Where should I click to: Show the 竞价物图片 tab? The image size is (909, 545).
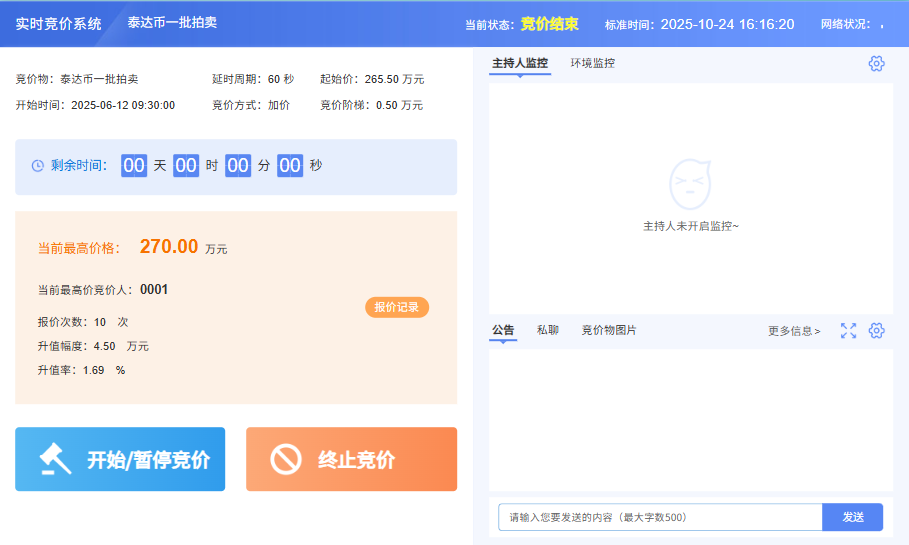coord(609,330)
